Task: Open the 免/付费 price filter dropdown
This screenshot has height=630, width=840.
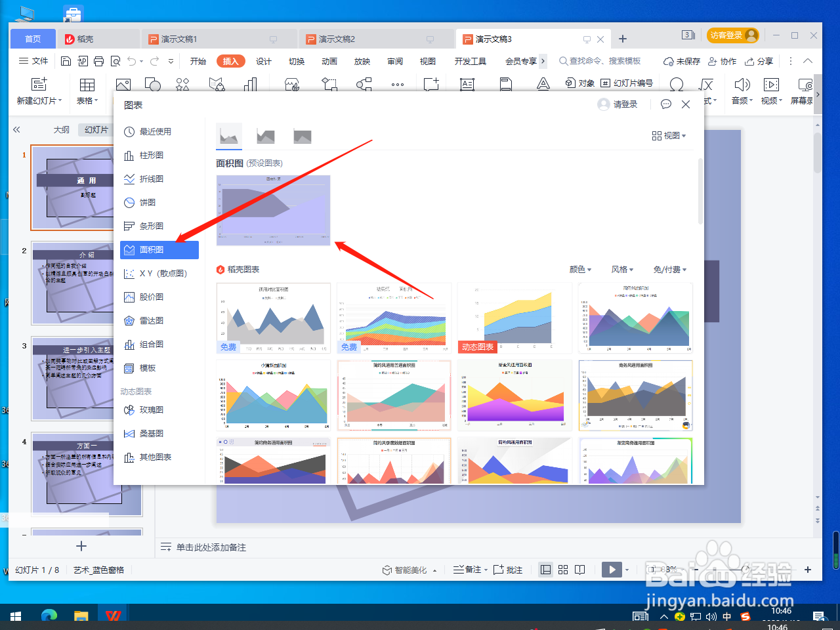Action: 670,269
